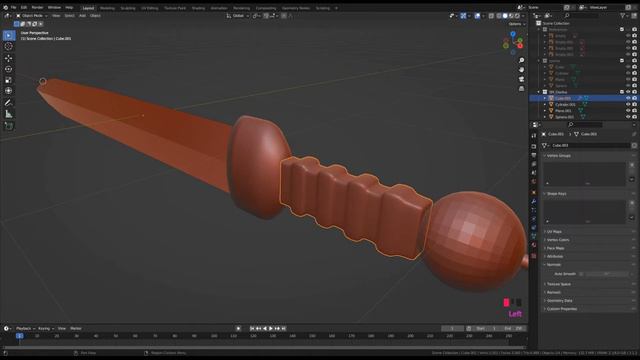This screenshot has width=640, height=360.
Task: Expand the Custom Properties panel
Action: coord(562,309)
